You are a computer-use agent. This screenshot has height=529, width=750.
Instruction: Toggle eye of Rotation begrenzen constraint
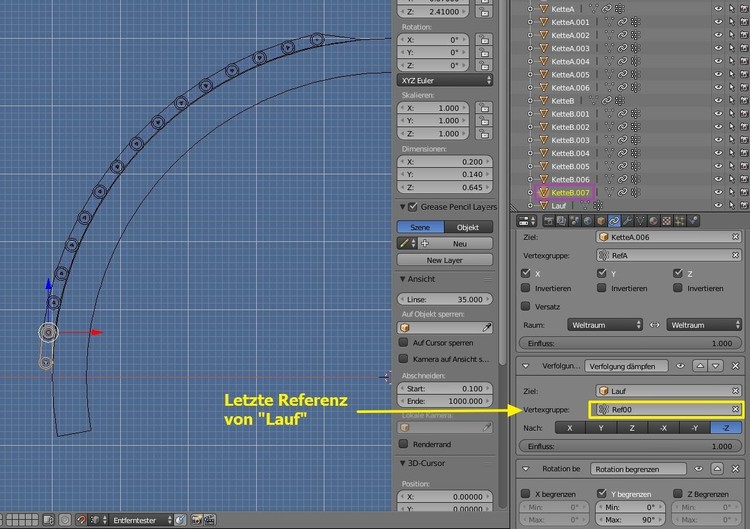(x=699, y=469)
